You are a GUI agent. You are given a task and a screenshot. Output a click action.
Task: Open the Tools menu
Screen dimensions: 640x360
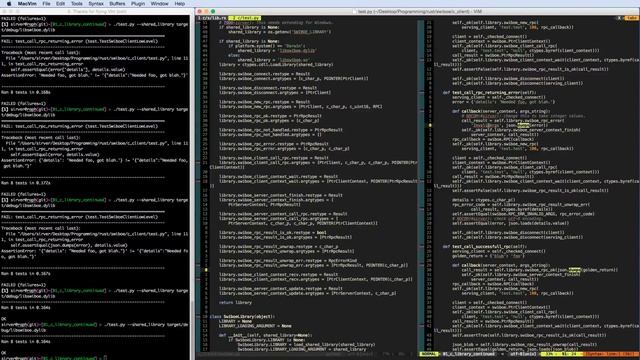[x=77, y=4]
